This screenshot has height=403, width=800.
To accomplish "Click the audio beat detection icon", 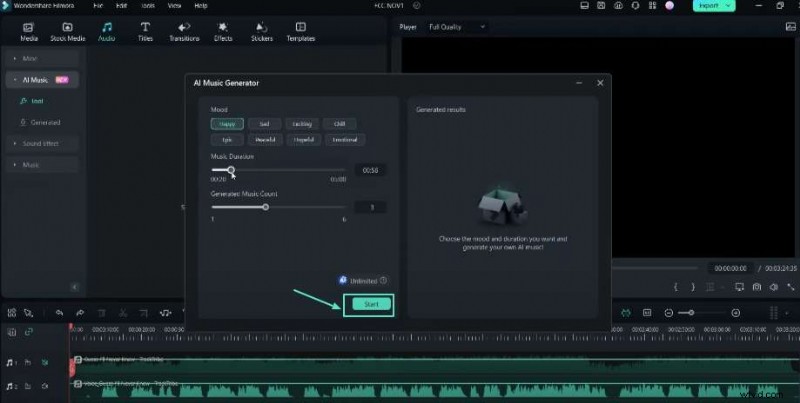I will [x=165, y=313].
